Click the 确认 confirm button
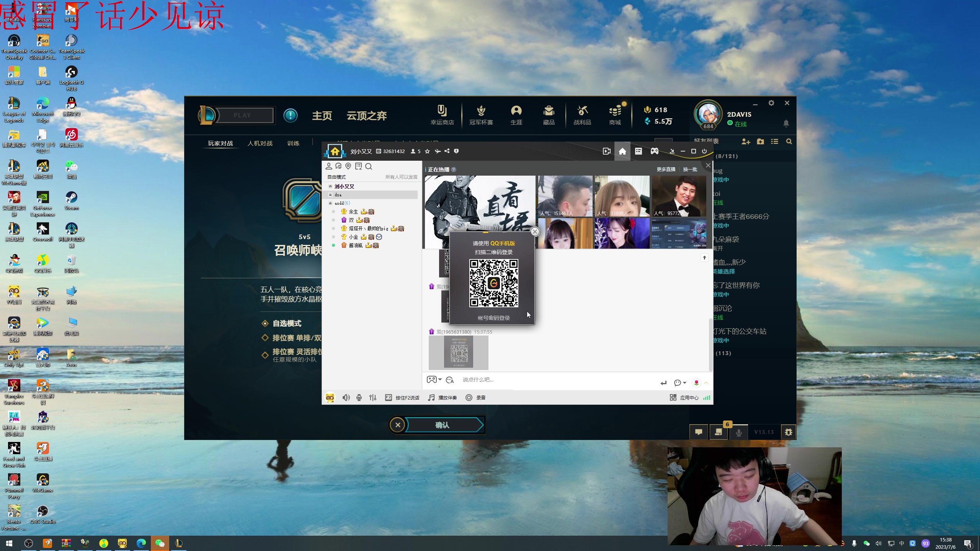The height and width of the screenshot is (551, 980). pyautogui.click(x=443, y=425)
